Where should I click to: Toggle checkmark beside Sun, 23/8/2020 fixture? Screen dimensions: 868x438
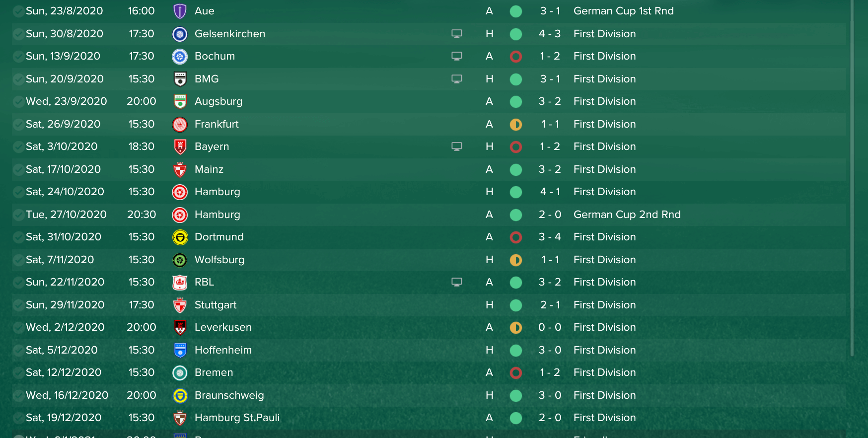click(18, 11)
